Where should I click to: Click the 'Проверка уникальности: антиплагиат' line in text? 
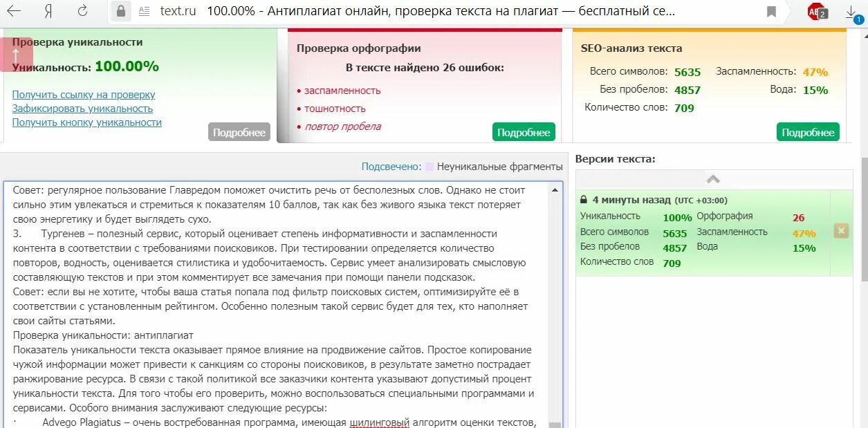click(x=103, y=335)
